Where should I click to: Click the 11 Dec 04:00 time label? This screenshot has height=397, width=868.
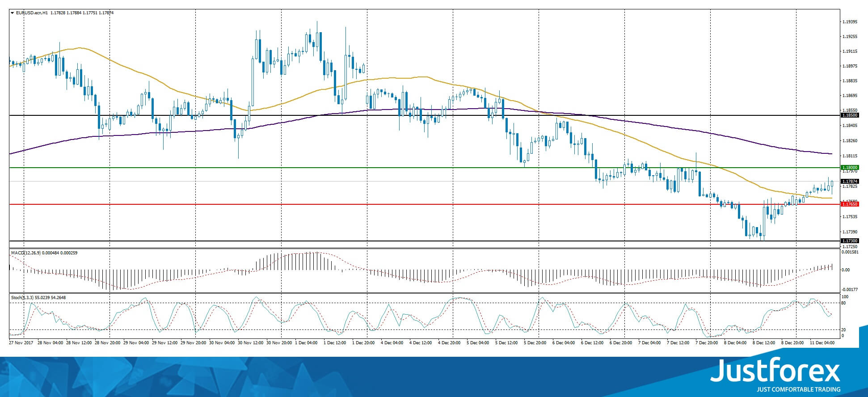(x=822, y=343)
